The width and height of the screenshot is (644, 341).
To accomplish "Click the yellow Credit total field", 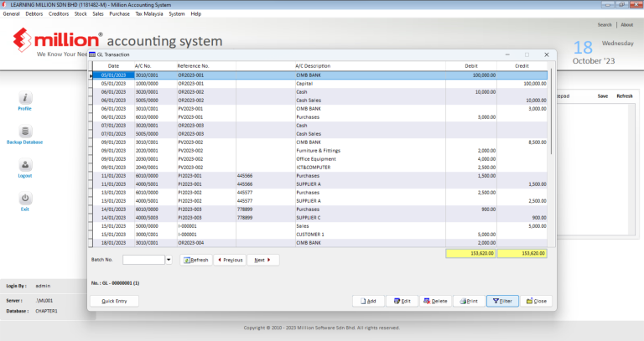I will pyautogui.click(x=522, y=254).
